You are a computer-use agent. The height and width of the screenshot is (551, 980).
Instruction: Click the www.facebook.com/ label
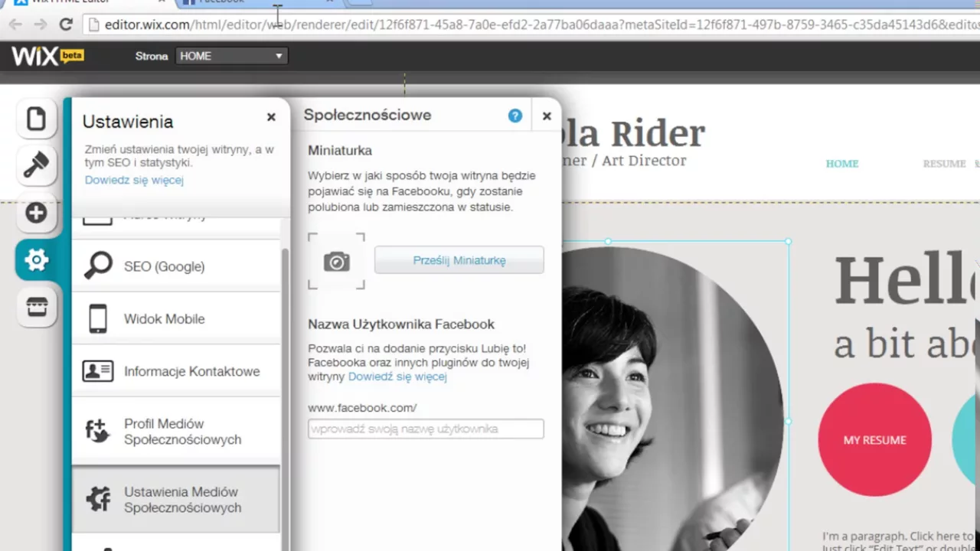362,408
